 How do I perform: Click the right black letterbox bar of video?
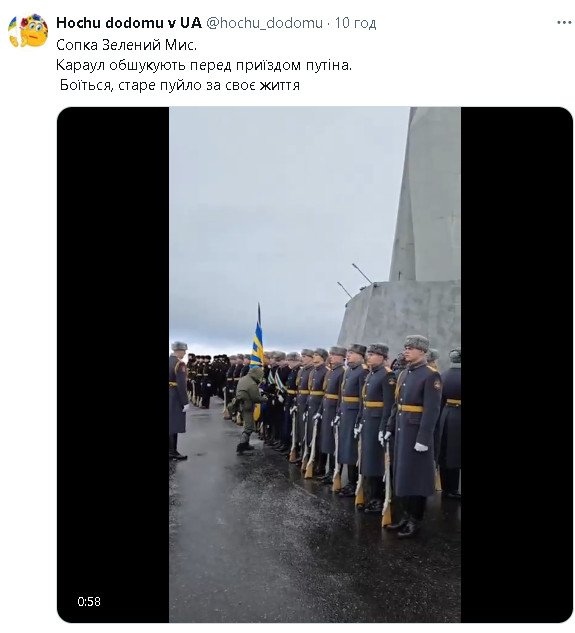pos(517,365)
